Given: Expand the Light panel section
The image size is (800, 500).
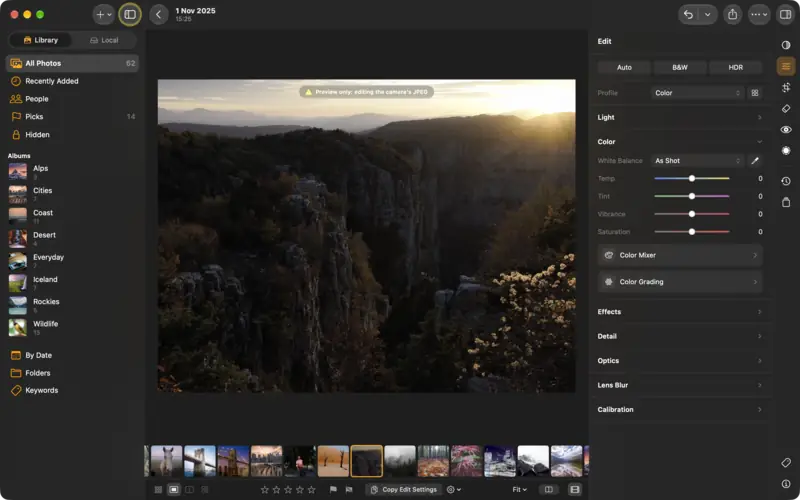Looking at the screenshot, I should click(680, 117).
